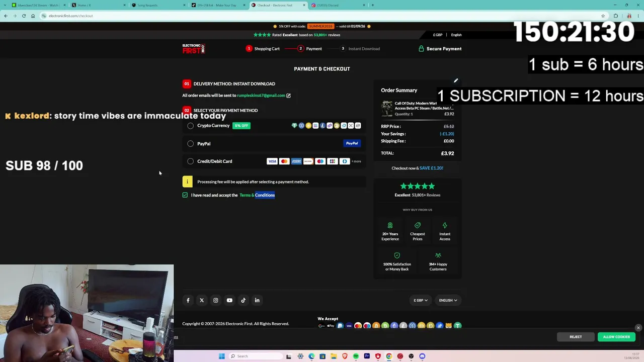Open the header £ GBP currency selector
This screenshot has height=362, width=644.
[438, 35]
